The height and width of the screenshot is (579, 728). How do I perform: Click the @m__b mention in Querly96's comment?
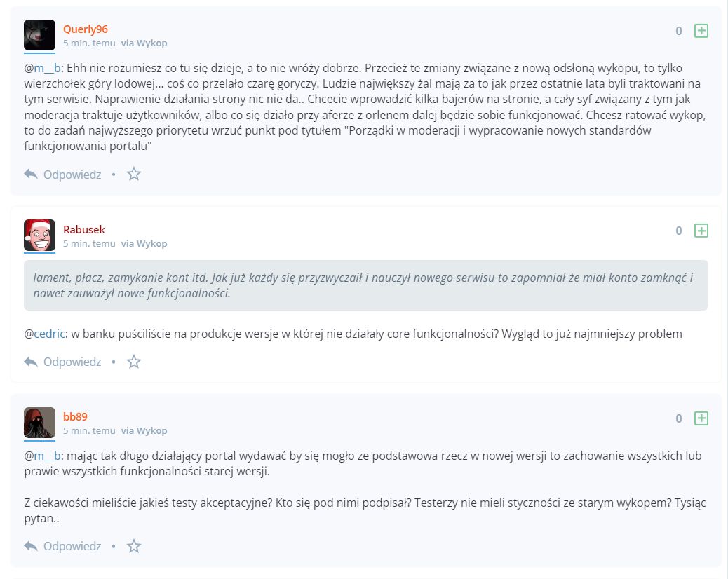pos(42,68)
